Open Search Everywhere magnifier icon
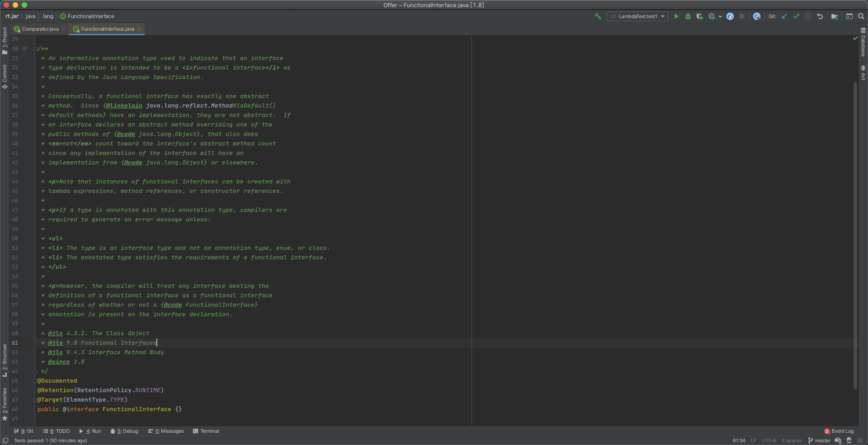 861,16
